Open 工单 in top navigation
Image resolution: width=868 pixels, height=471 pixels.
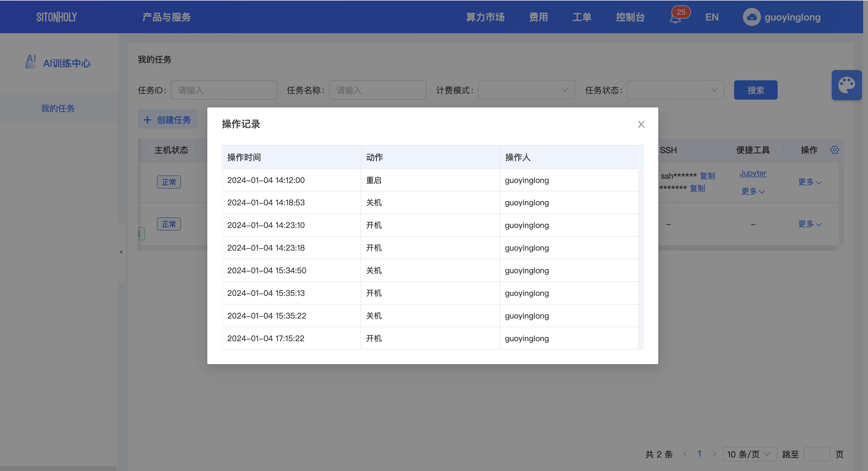coord(582,17)
